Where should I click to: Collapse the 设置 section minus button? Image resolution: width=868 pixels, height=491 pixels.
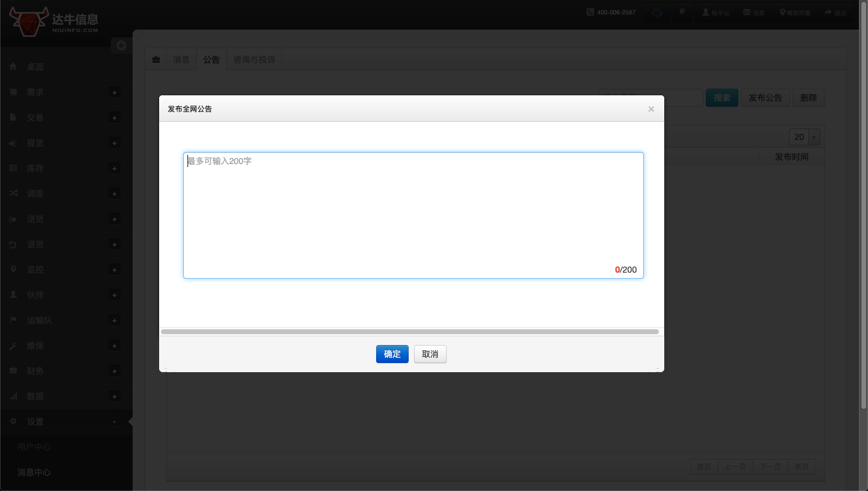(x=114, y=422)
